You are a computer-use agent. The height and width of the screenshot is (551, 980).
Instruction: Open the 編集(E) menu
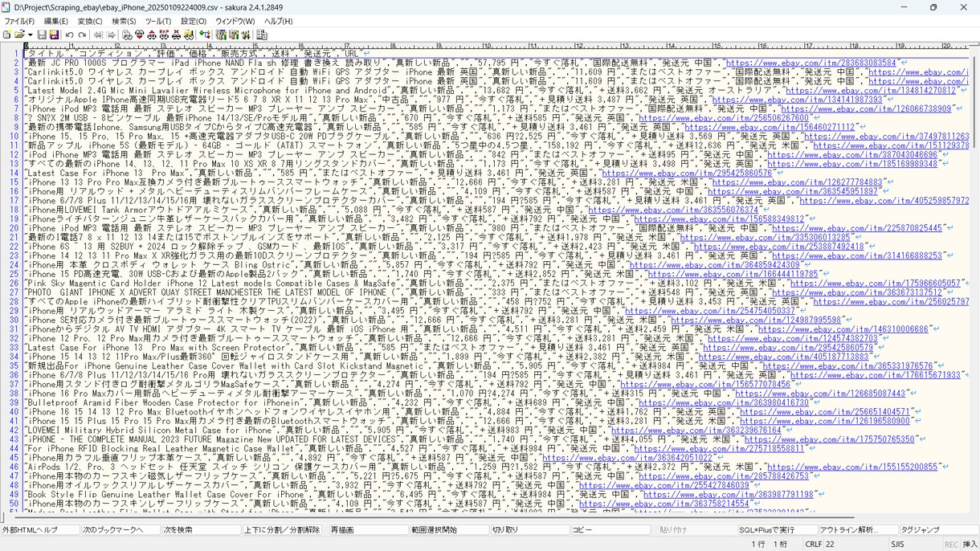(55, 22)
